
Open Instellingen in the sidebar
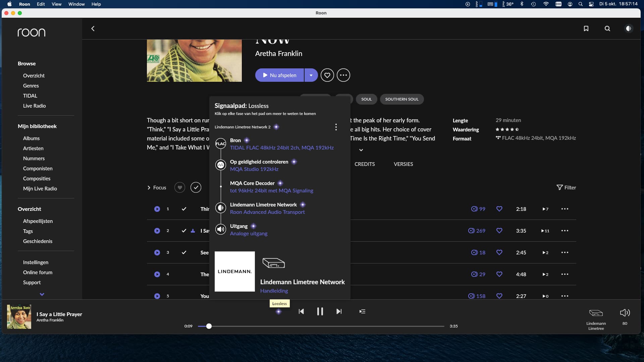tap(36, 262)
